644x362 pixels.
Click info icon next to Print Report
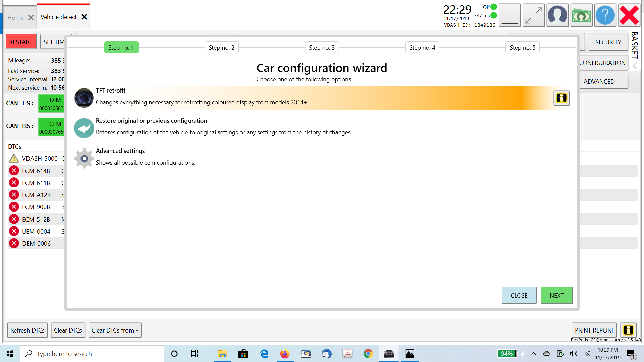[628, 330]
